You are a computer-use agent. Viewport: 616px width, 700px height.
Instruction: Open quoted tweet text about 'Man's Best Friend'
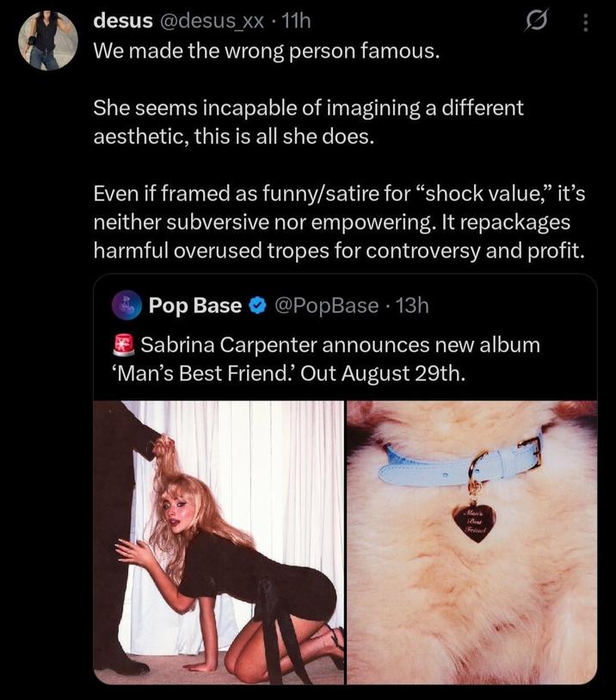[325, 359]
